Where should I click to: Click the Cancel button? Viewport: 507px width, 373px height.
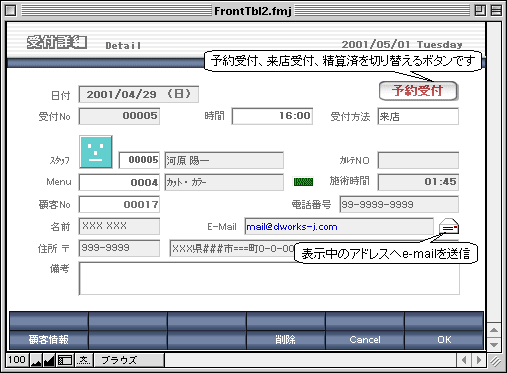pyautogui.click(x=365, y=340)
